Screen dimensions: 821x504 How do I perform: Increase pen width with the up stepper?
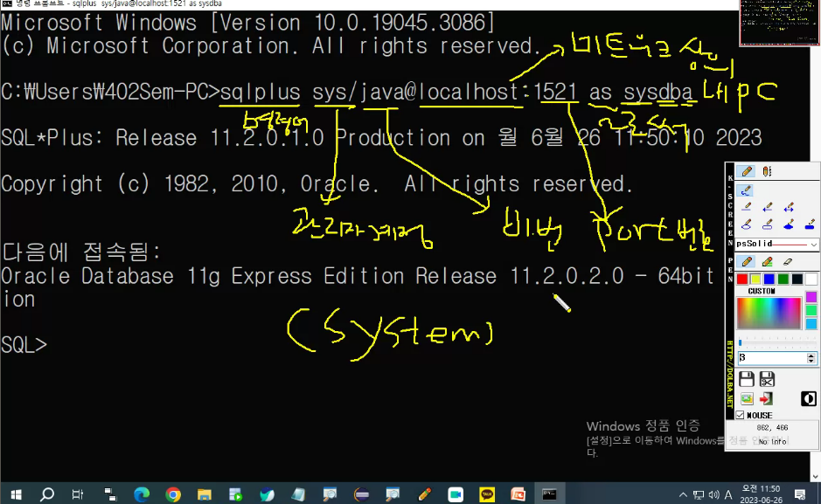tap(811, 355)
